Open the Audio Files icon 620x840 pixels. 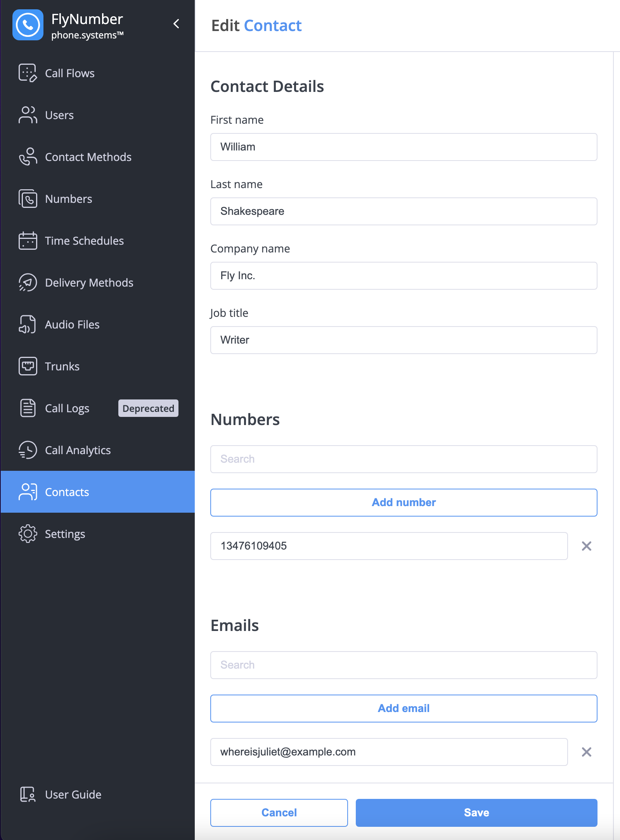coord(28,325)
